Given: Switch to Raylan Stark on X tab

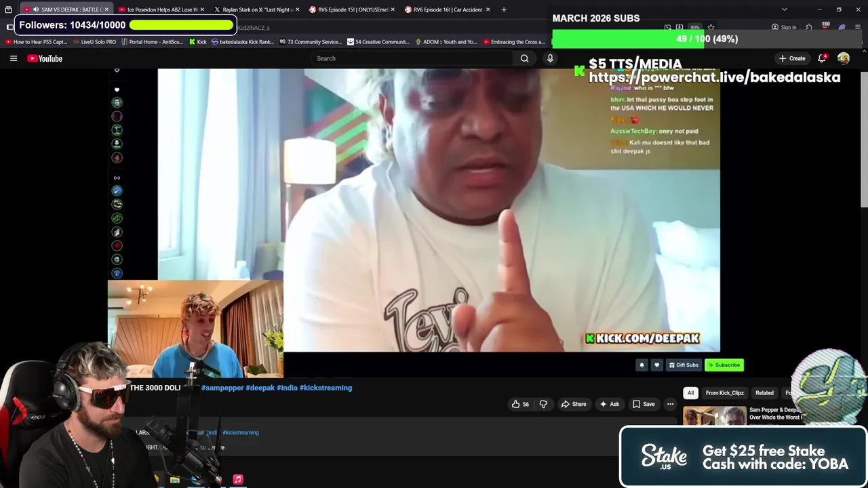Looking at the screenshot, I should tap(256, 9).
